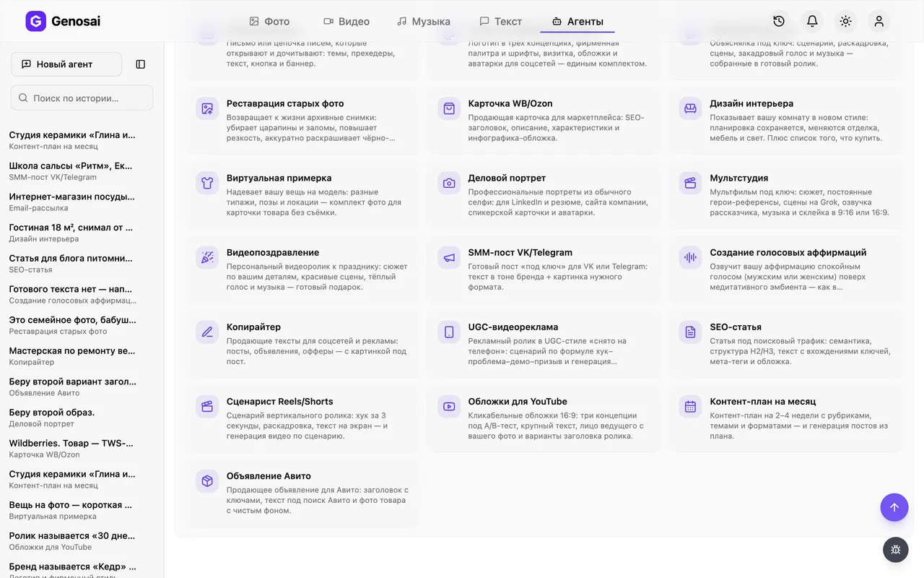Open the Реставрация старых фото agent title
This screenshot has height=578, width=924.
click(285, 103)
